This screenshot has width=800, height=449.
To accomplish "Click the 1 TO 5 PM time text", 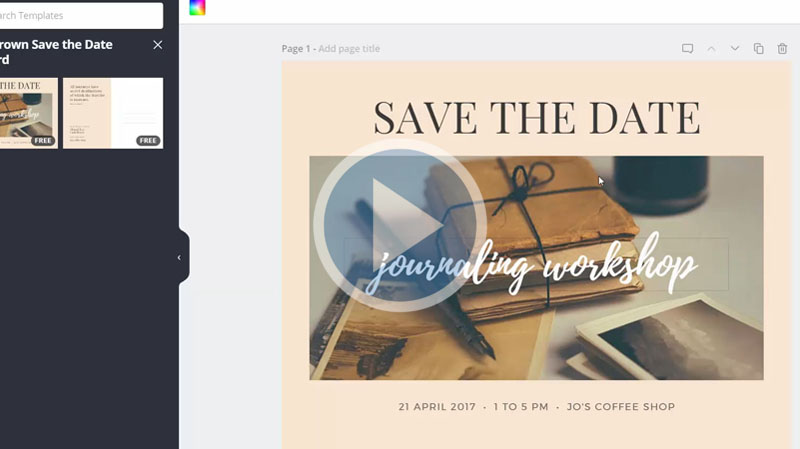I will tap(521, 407).
